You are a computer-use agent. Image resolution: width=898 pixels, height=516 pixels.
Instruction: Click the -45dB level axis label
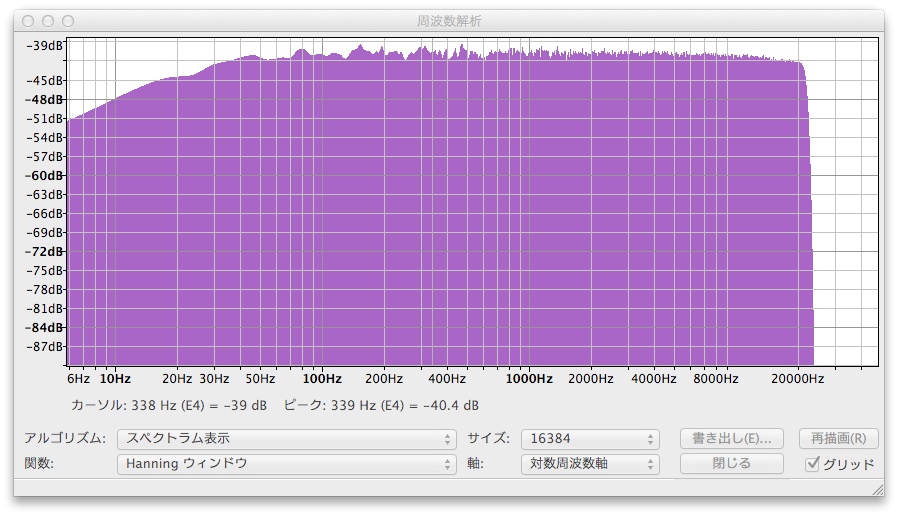tap(44, 81)
